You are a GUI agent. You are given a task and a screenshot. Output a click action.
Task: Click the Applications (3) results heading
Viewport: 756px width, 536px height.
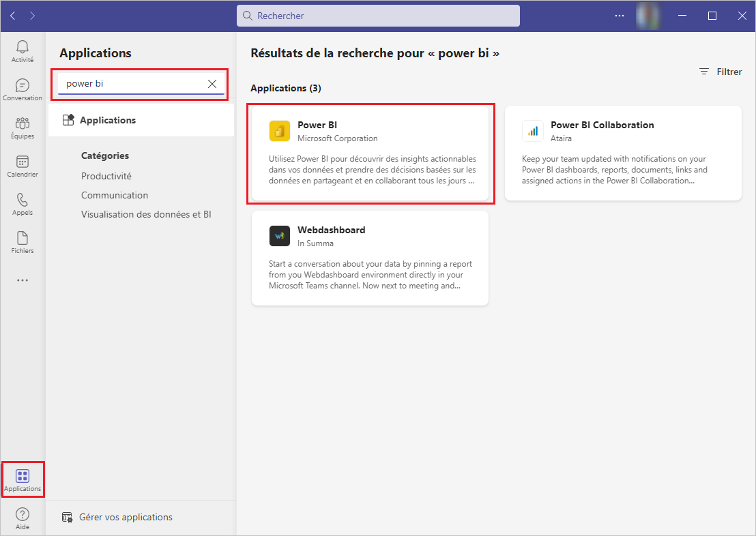(286, 88)
